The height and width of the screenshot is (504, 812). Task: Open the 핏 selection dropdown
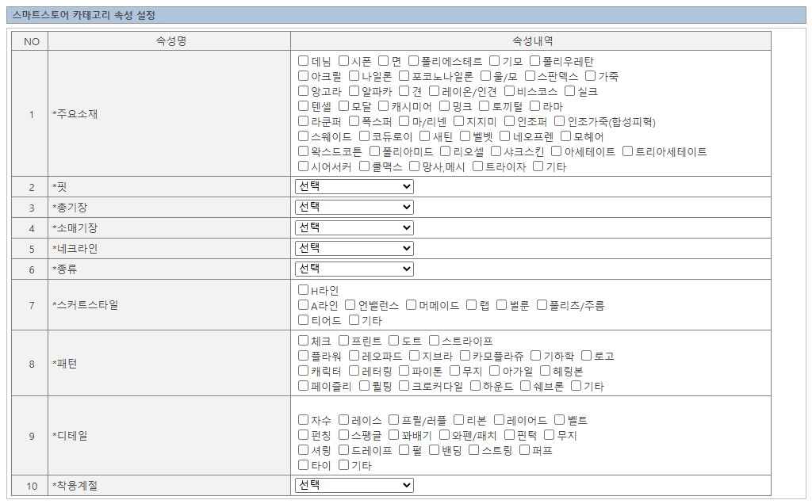pos(354,186)
